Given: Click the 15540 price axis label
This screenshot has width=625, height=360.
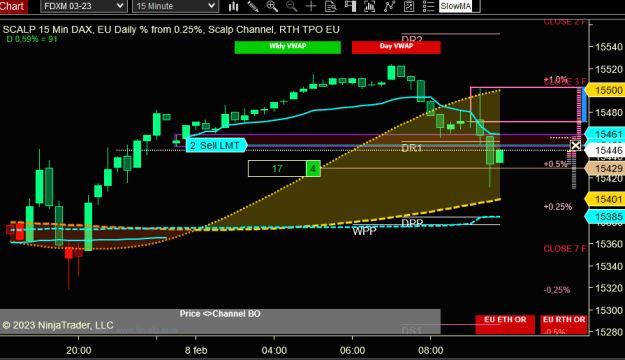Looking at the screenshot, I should (609, 47).
